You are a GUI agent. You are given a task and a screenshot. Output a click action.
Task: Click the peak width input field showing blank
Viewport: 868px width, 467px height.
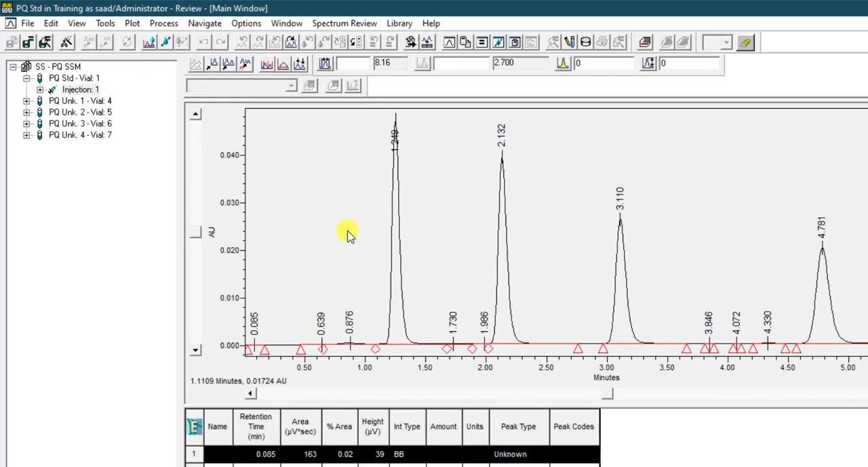353,63
